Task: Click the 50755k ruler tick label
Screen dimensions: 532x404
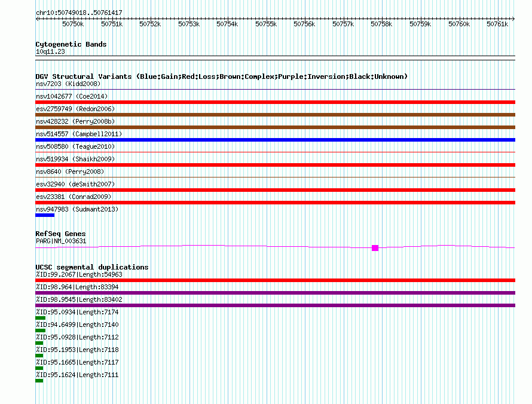Action: click(x=266, y=24)
